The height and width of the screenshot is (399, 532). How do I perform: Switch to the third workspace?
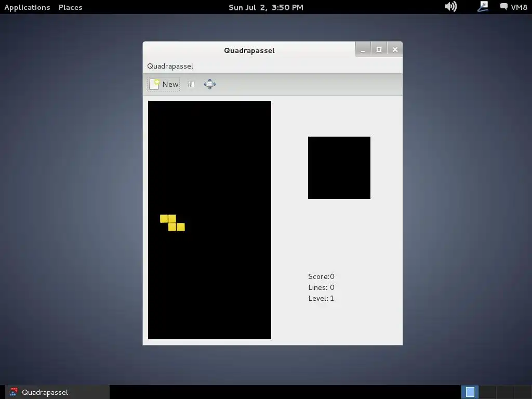[x=505, y=392]
